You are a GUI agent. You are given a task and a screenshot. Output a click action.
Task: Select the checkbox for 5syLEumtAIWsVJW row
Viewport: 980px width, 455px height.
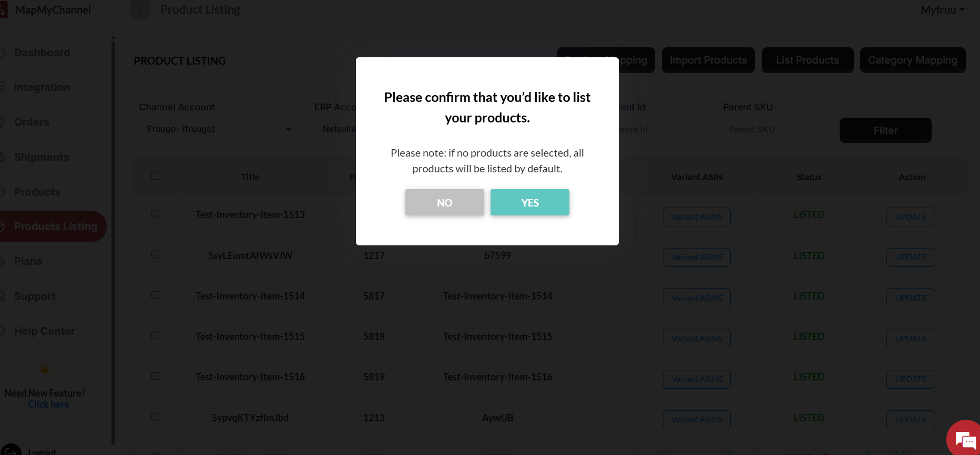tap(155, 254)
